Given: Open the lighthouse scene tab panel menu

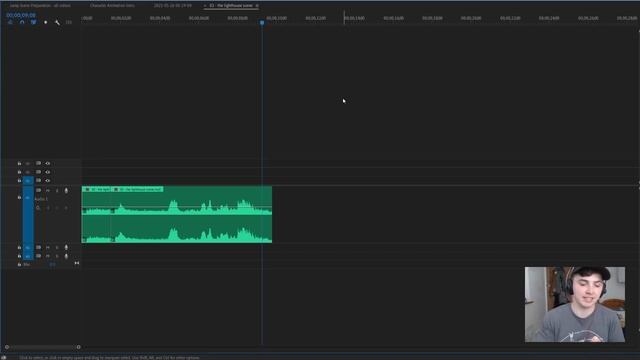Looking at the screenshot, I should pyautogui.click(x=257, y=6).
